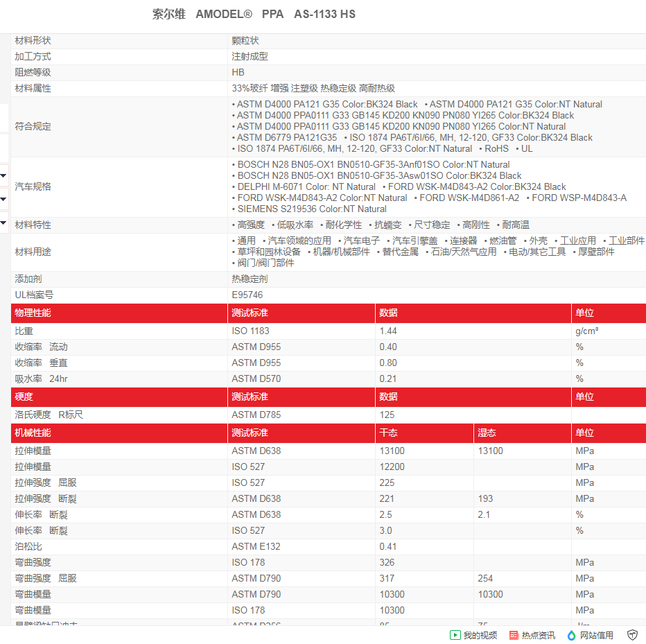This screenshot has height=644, width=646.
Task: Click the HB flame rating value
Action: click(238, 73)
